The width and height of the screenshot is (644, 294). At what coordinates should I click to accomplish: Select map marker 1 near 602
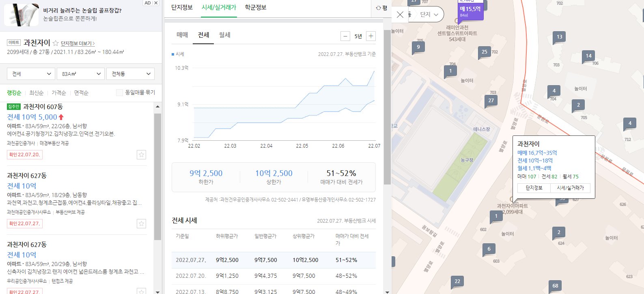coord(496,216)
